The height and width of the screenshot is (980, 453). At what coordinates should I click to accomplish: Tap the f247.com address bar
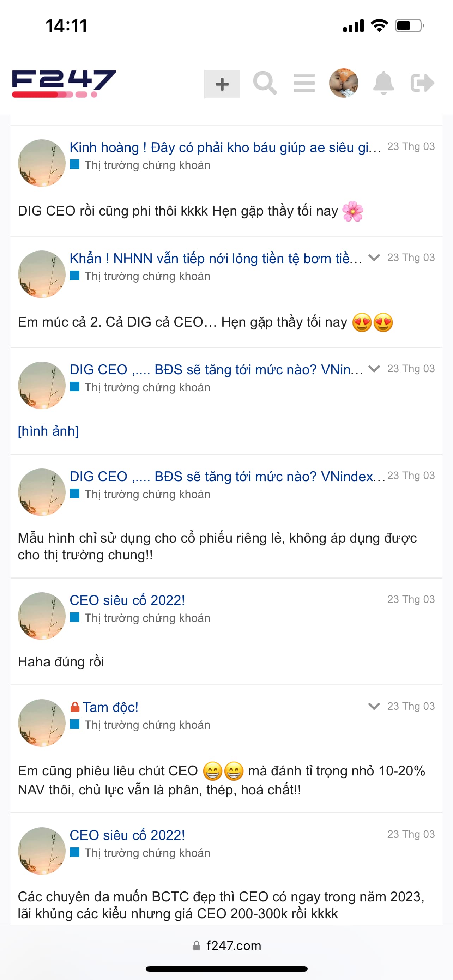click(x=227, y=945)
